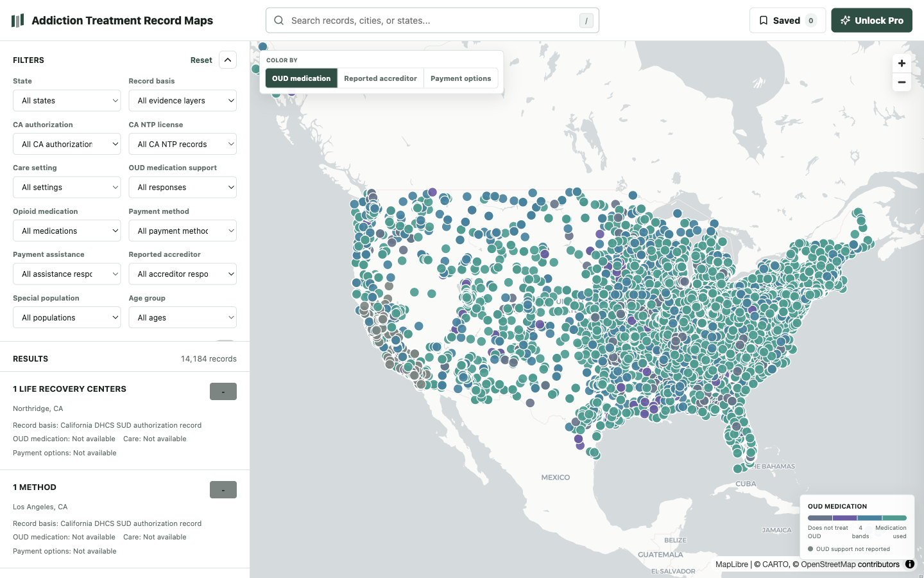Screen dimensions: 924x578
Task: Click the gray 'OUD support not reported' legend dot
Action: (x=810, y=549)
